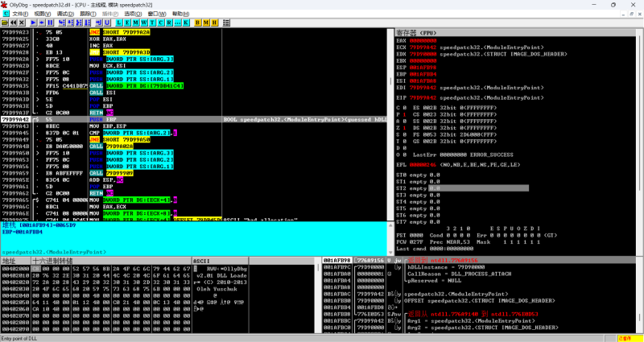Pause execution with the pause icon
The image size is (644, 342).
point(50,23)
